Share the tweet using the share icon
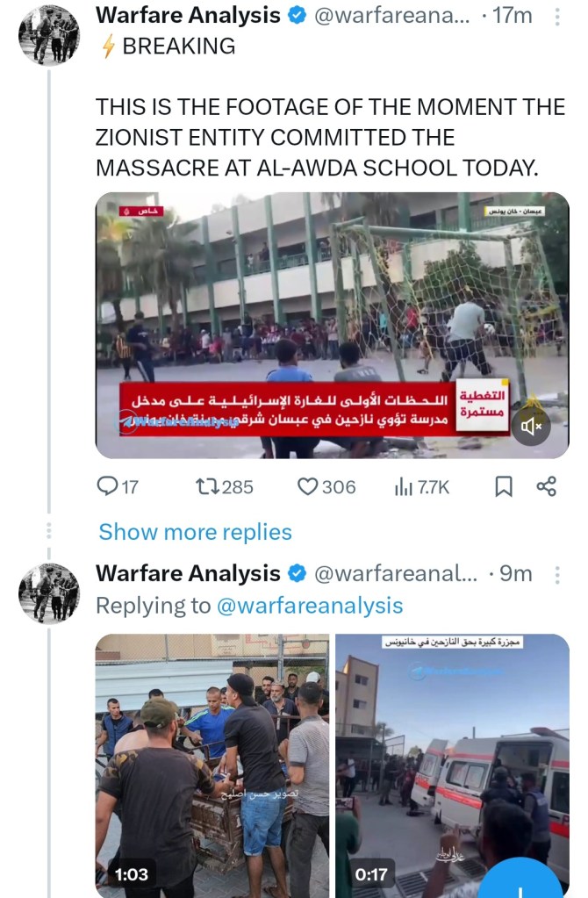Viewport: 588px width, 898px height. (546, 486)
